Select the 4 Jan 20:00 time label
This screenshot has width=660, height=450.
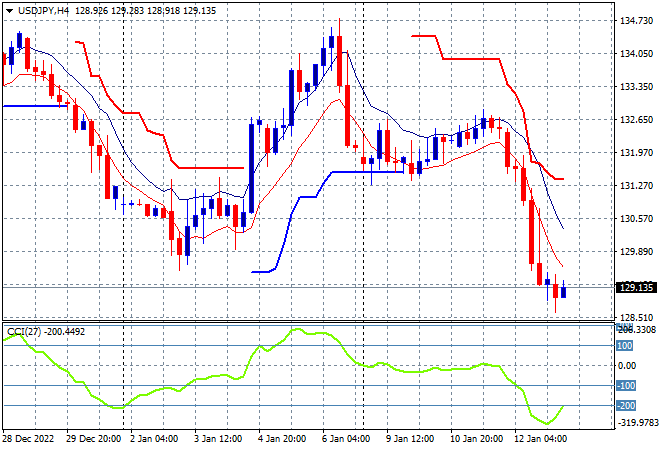(282, 439)
